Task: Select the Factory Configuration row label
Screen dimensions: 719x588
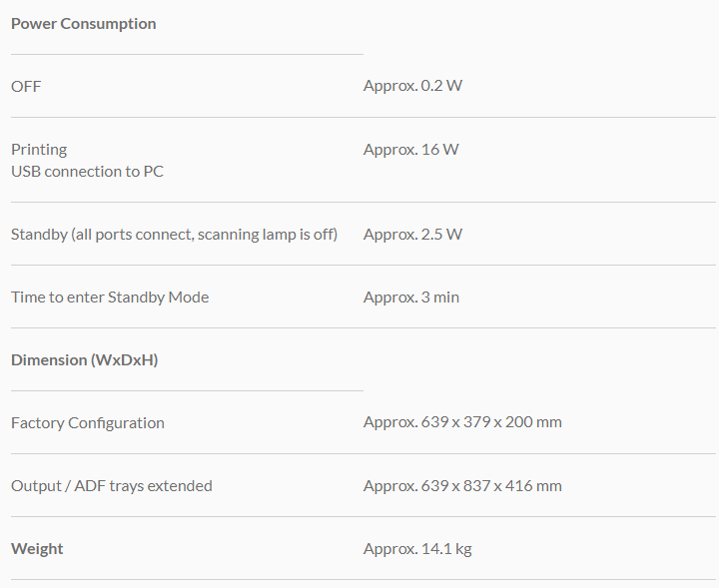Action: point(88,423)
